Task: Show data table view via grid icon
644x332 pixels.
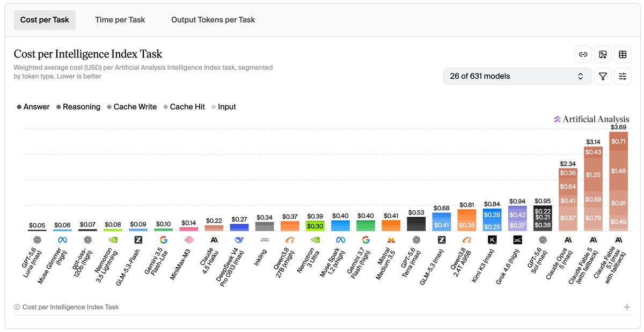Action: 623,54
